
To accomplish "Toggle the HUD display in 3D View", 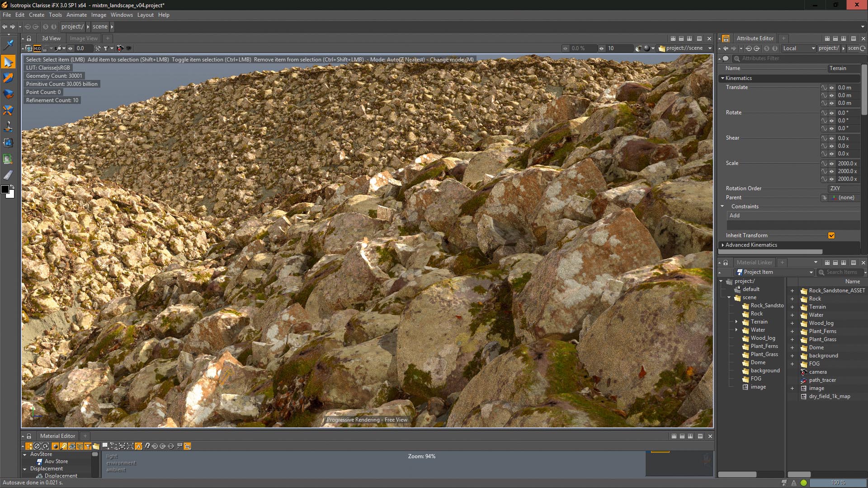I will tap(38, 48).
